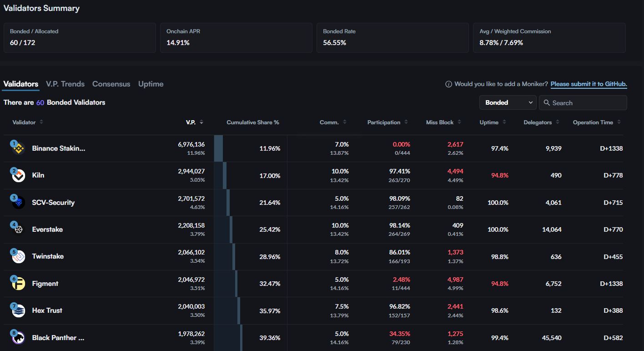This screenshot has height=351, width=644.
Task: Click the Kiln validator logo
Action: 19,175
